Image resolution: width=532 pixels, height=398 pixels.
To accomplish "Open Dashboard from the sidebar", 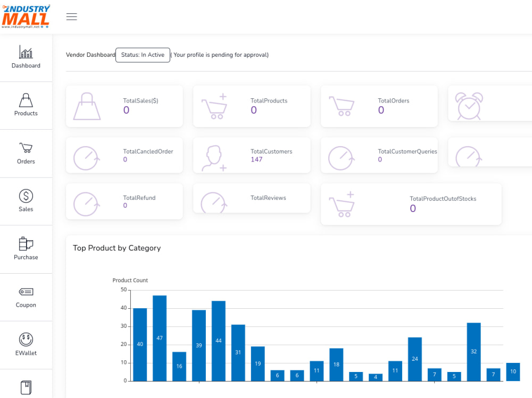I will coord(26,57).
